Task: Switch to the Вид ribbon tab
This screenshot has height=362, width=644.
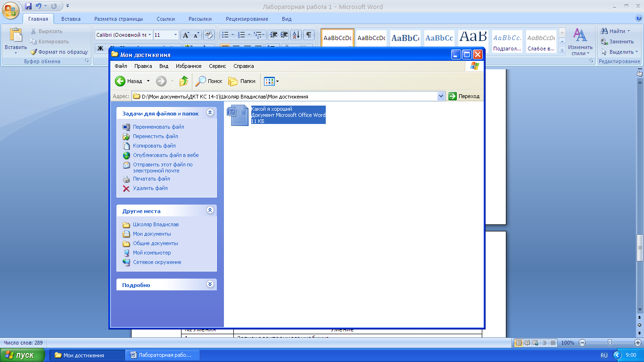Action: point(287,19)
